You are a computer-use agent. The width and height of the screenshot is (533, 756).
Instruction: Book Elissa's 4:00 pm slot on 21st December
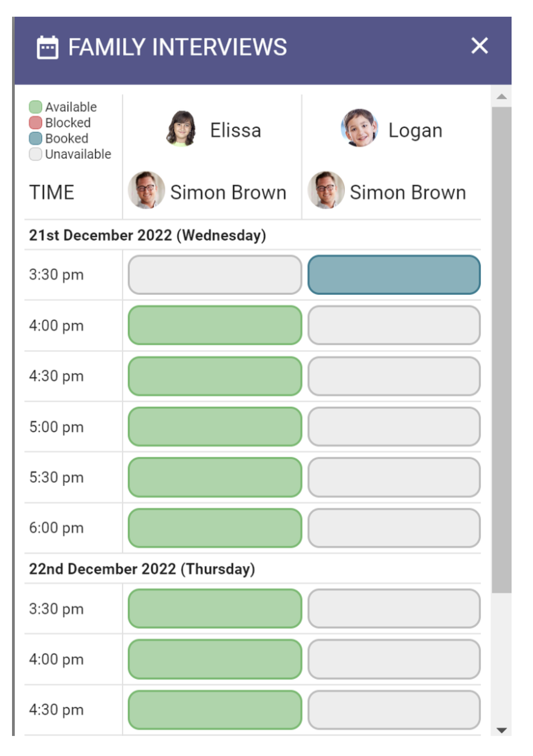point(215,325)
